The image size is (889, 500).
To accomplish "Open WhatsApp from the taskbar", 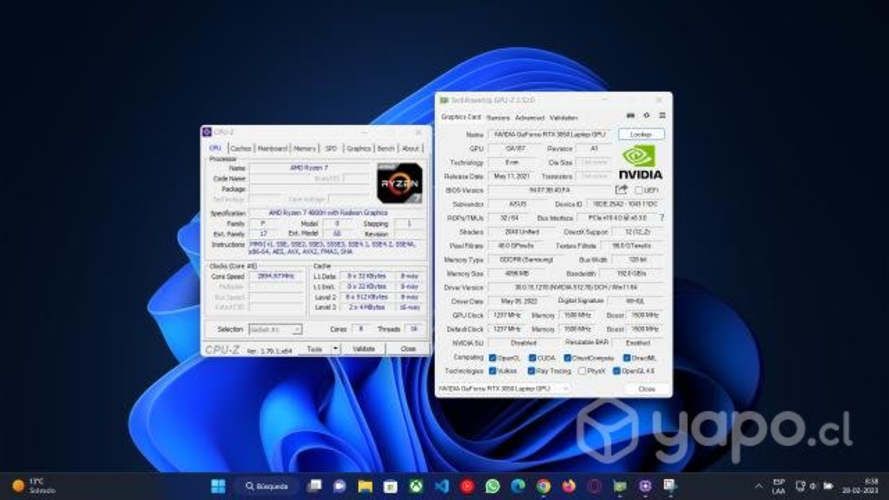I will [493, 486].
